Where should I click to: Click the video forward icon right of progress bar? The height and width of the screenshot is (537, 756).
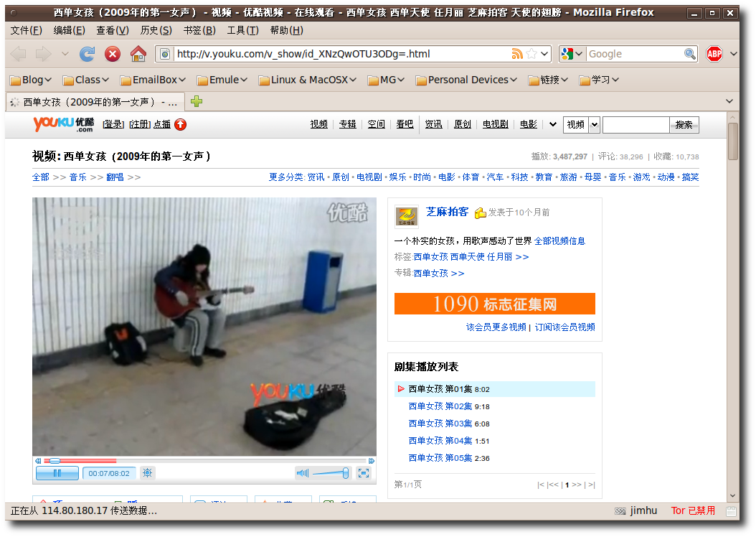click(x=372, y=461)
